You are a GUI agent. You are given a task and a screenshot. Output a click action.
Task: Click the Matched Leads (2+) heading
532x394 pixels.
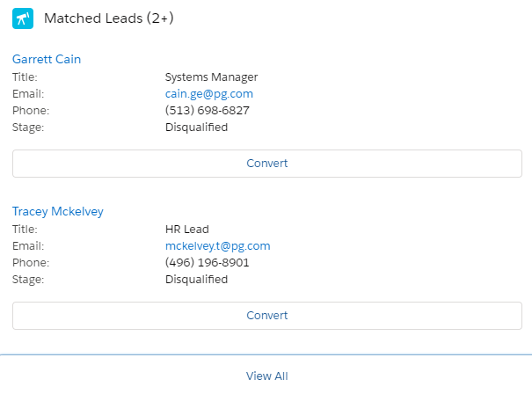pyautogui.click(x=109, y=18)
